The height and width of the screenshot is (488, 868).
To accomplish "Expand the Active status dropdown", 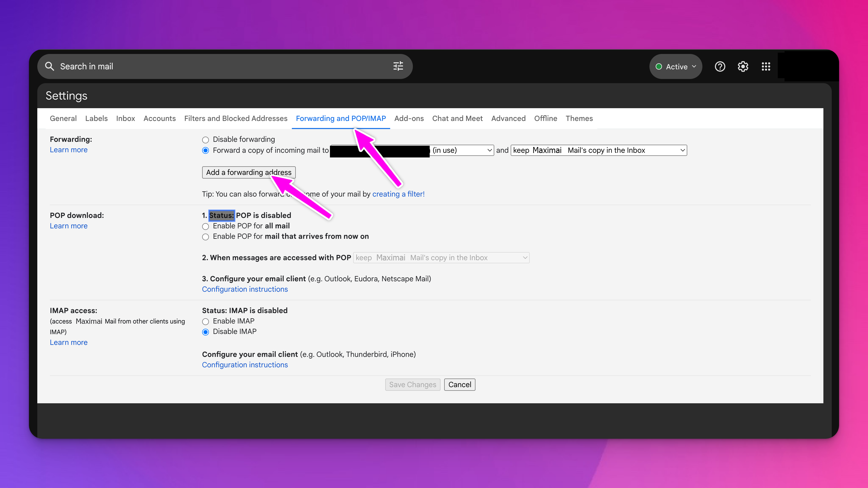I will [x=676, y=67].
